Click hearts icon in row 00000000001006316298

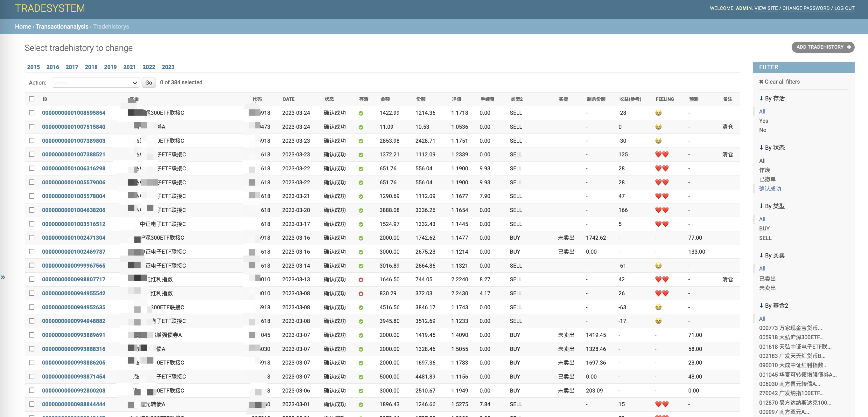point(662,168)
